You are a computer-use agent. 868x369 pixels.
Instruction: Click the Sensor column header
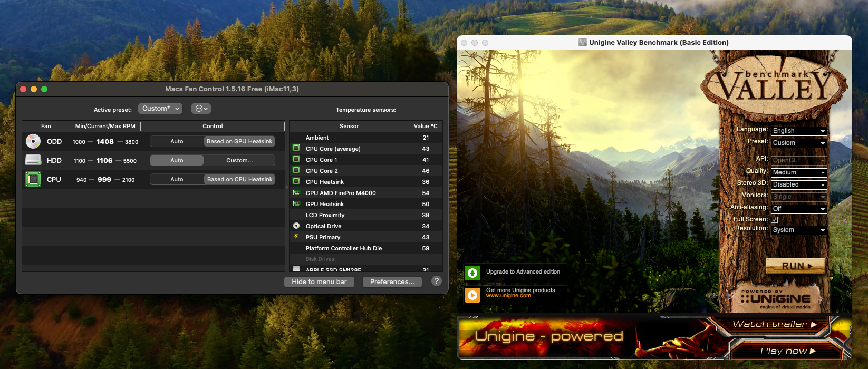click(x=349, y=126)
